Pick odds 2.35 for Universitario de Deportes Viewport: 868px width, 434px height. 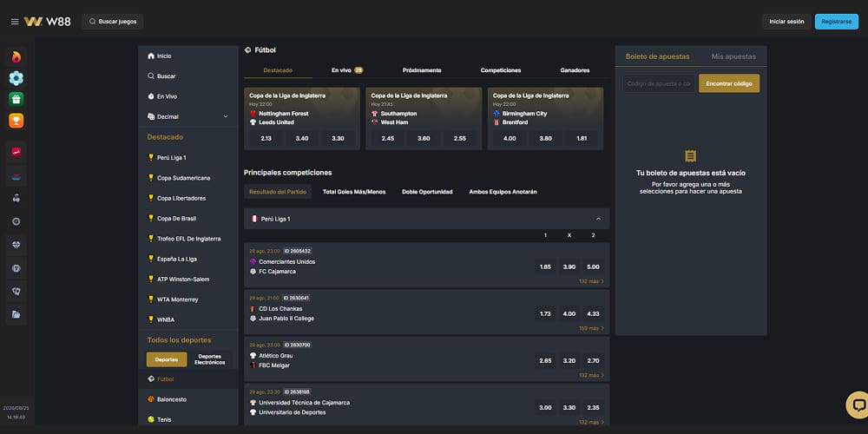pyautogui.click(x=593, y=408)
